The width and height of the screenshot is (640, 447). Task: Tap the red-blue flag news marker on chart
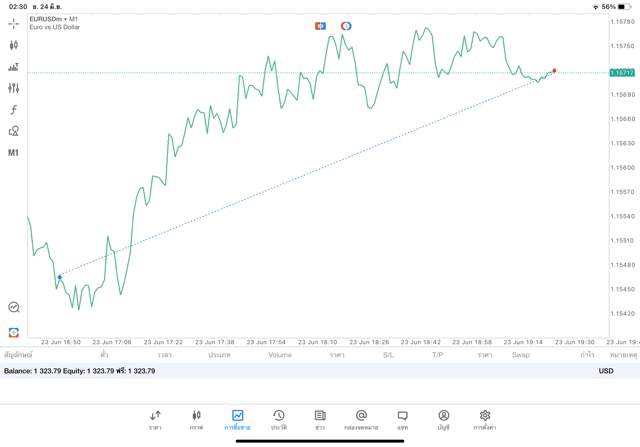tap(320, 25)
